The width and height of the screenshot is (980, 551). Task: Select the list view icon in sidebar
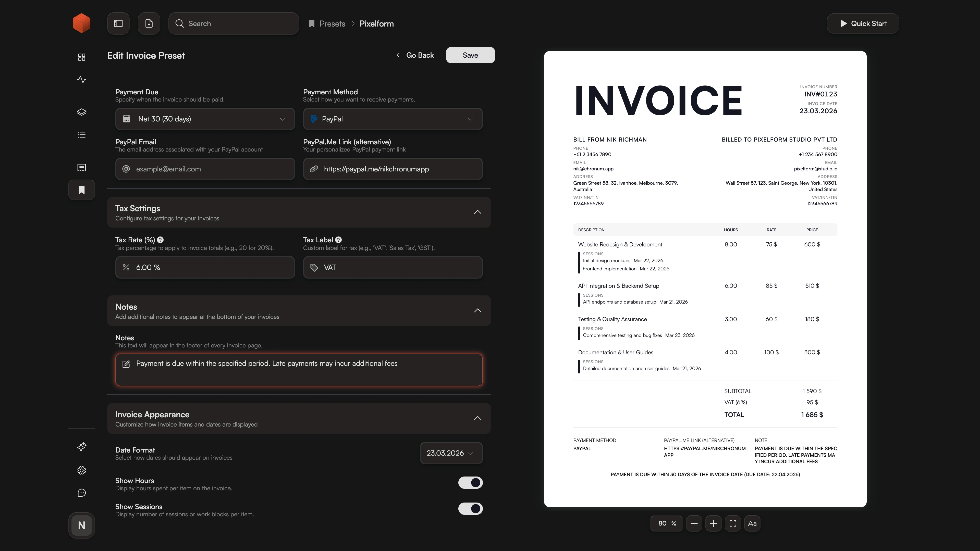[81, 135]
